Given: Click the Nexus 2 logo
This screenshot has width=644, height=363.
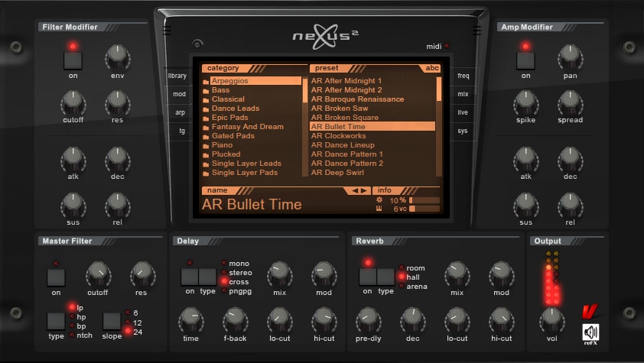Looking at the screenshot, I should (325, 37).
